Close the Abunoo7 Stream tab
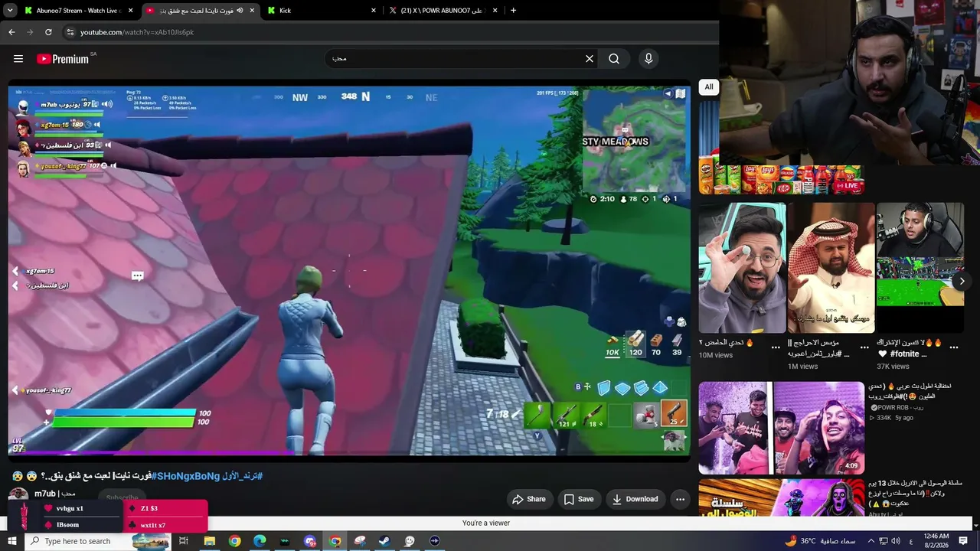980x551 pixels. 131,11
